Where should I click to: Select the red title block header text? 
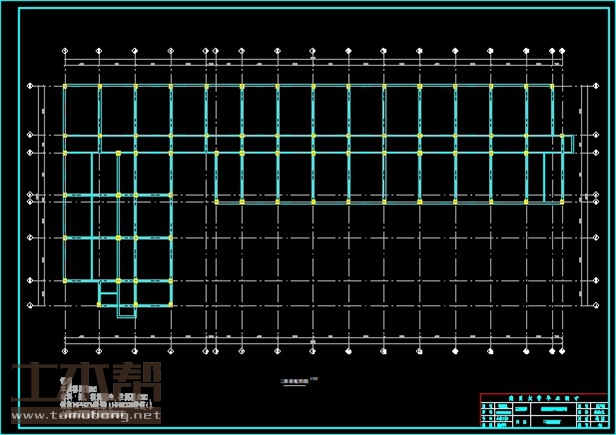546,397
